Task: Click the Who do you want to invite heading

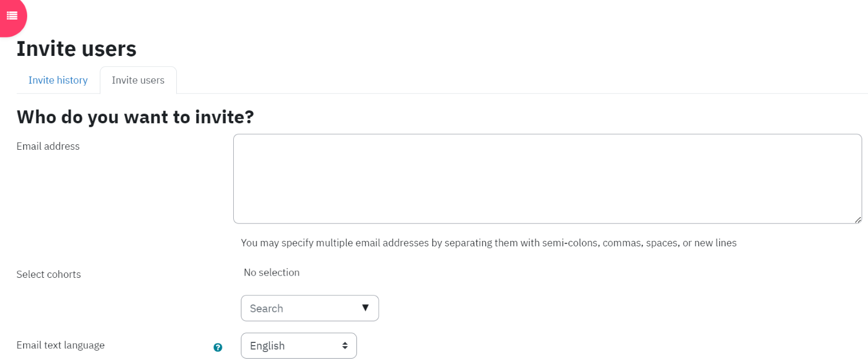Action: pyautogui.click(x=135, y=117)
